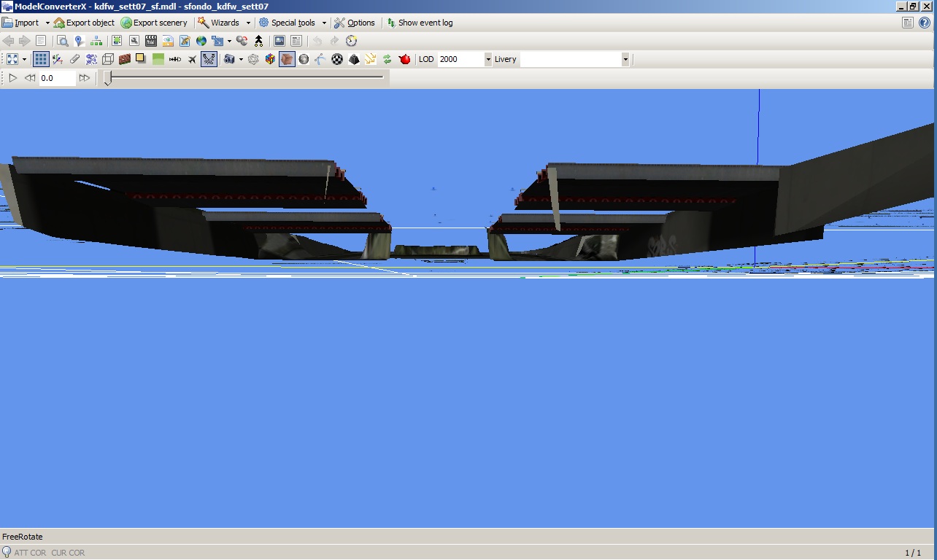Click the red apple icon
The image size is (937, 560).
(x=406, y=59)
